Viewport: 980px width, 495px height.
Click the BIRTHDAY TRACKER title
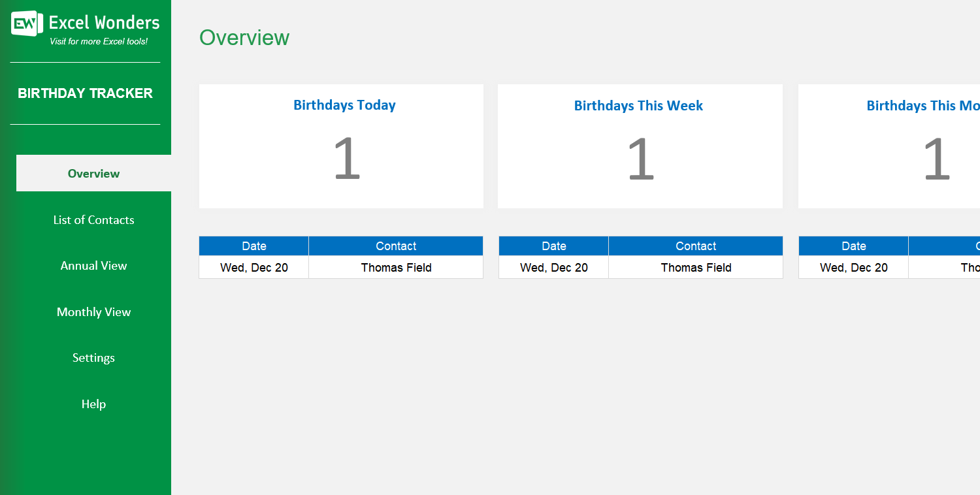[x=85, y=93]
